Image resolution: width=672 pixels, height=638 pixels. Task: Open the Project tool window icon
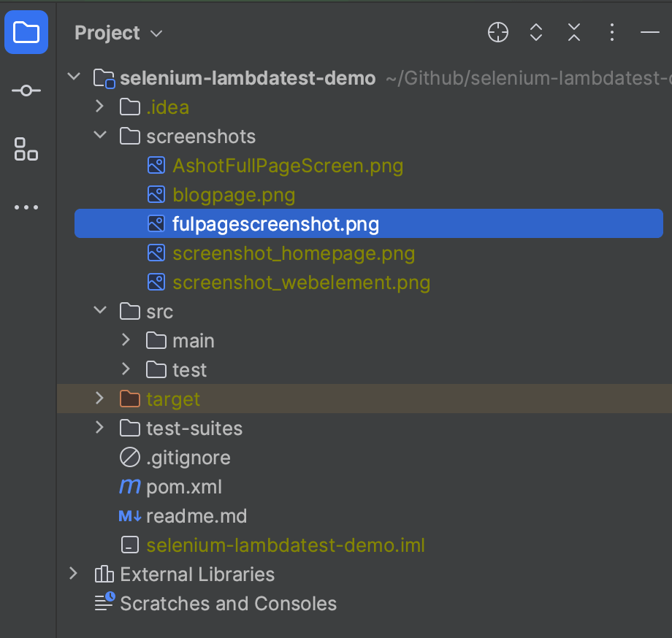(26, 32)
